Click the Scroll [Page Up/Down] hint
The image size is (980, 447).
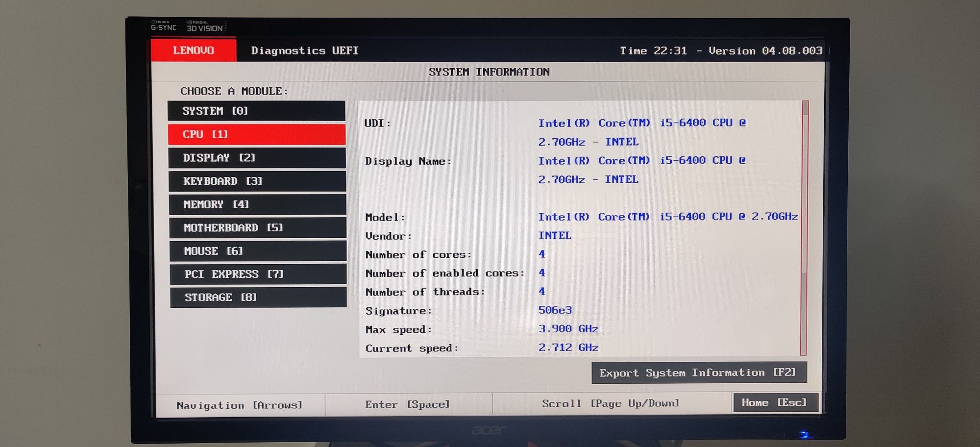[611, 403]
